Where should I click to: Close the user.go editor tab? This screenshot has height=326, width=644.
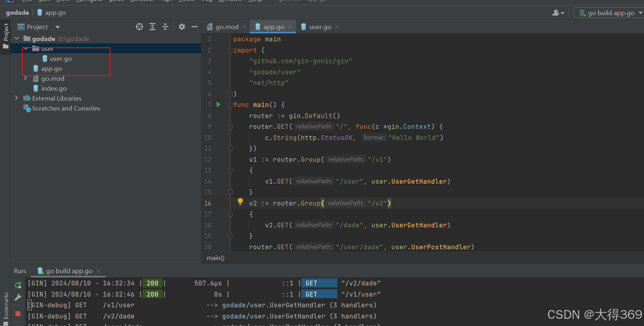(337, 27)
